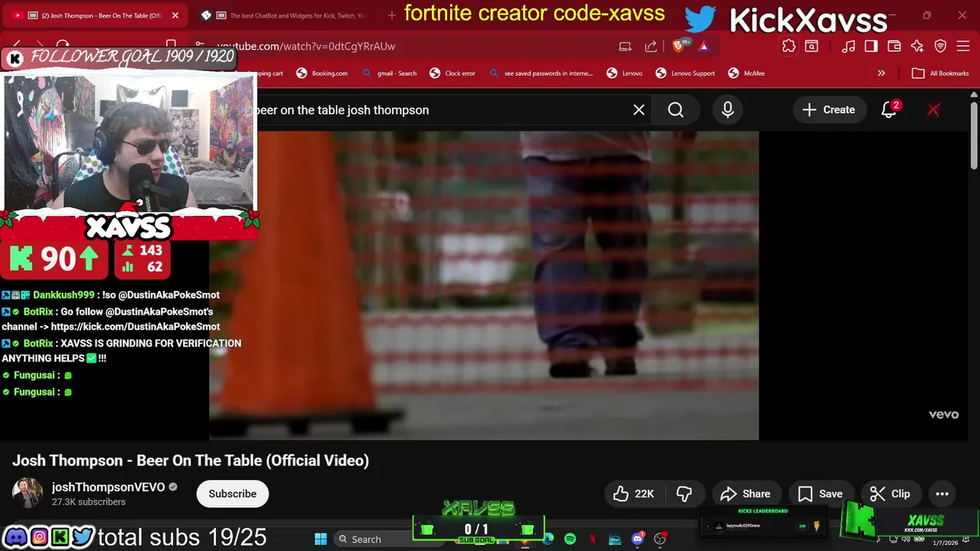This screenshot has width=980, height=551.
Task: Click the install app icon in address bar
Action: (x=626, y=46)
